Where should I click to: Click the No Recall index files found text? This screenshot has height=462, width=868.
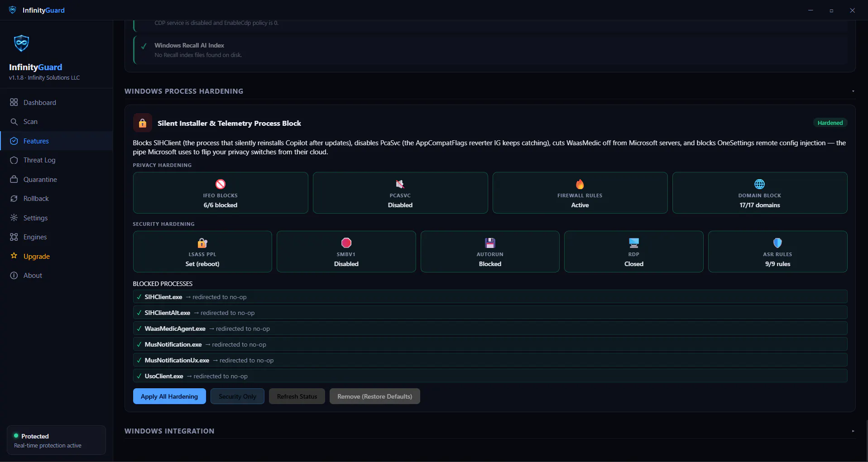pyautogui.click(x=198, y=55)
